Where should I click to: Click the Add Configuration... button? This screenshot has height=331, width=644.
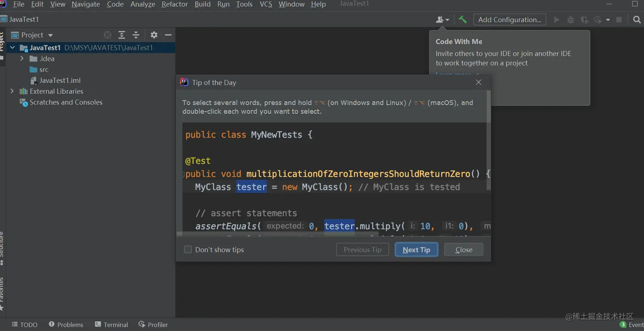tap(509, 20)
